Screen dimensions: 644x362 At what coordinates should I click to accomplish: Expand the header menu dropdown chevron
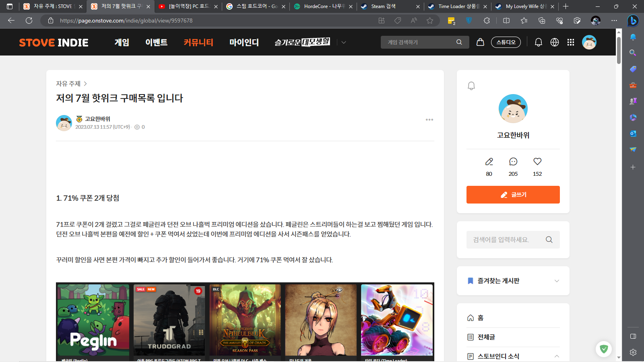344,42
